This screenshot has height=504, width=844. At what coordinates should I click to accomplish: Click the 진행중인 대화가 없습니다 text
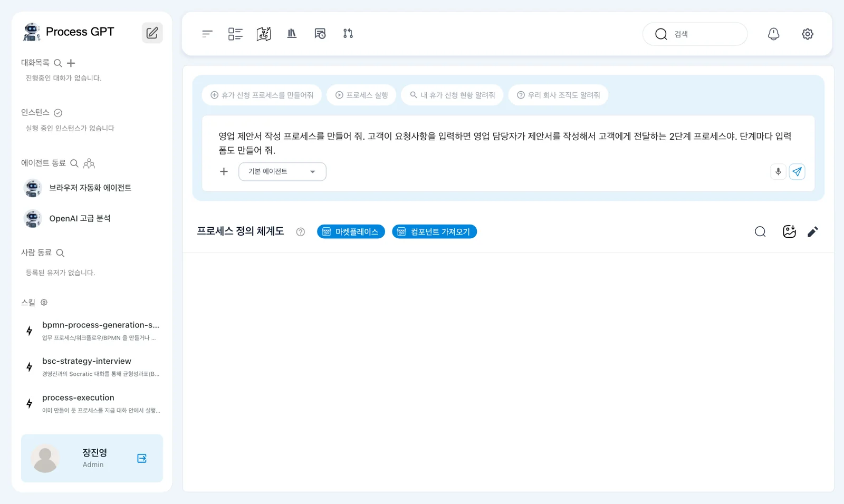coord(64,78)
